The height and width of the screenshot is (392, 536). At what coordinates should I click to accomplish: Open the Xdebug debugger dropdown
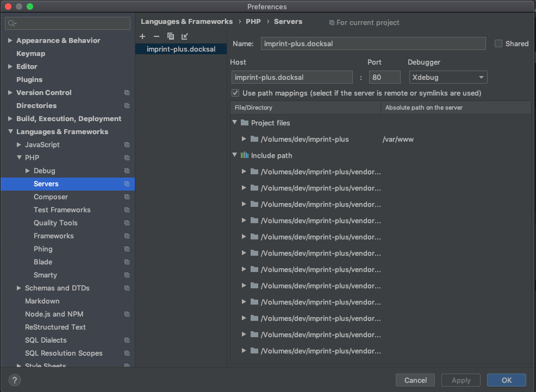(447, 77)
